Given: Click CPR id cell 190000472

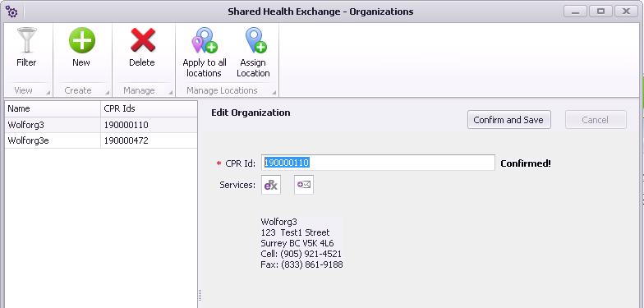Looking at the screenshot, I should point(149,141).
